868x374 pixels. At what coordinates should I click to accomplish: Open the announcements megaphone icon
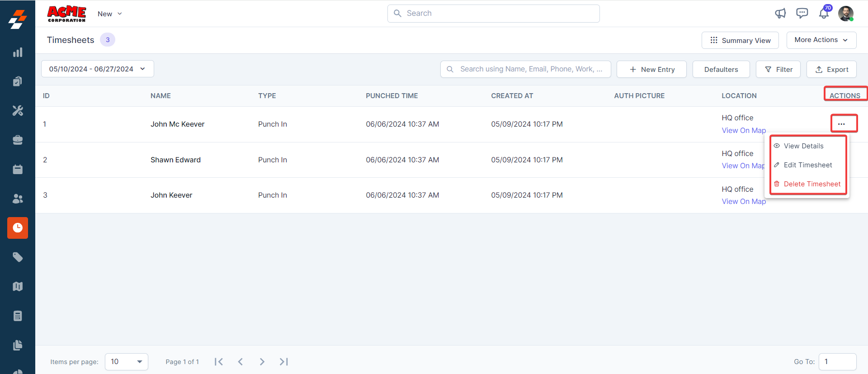tap(780, 14)
